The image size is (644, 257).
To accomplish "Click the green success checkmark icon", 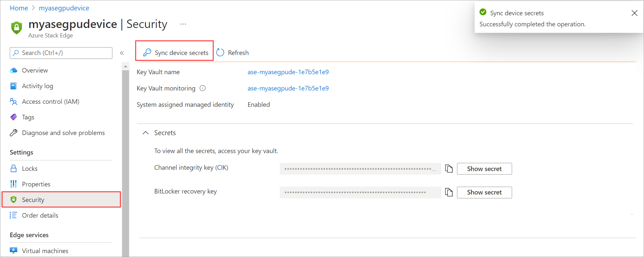I will click(x=483, y=12).
